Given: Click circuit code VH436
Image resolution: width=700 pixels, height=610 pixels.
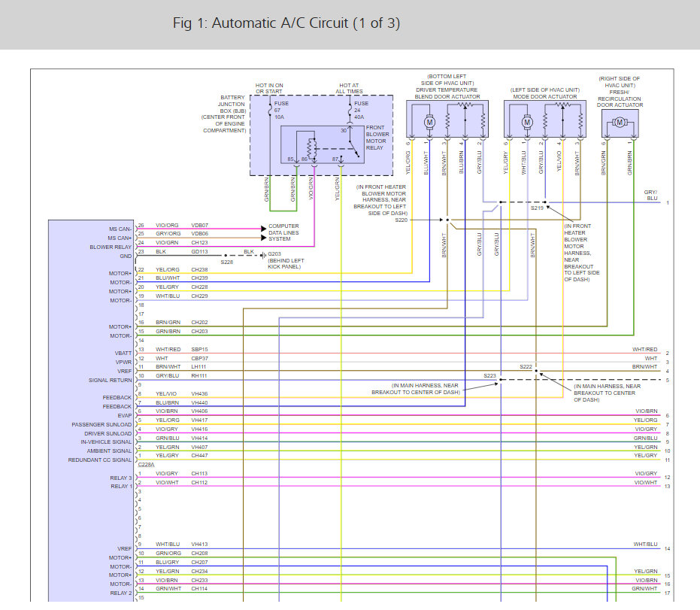Looking at the screenshot, I should 199,393.
